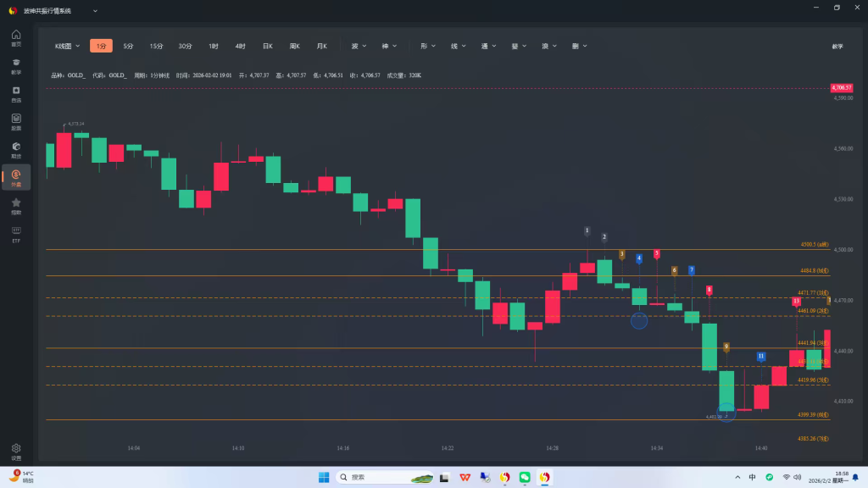The image size is (868, 488).
Task: Click the 教学 button at top right
Action: [x=837, y=46]
